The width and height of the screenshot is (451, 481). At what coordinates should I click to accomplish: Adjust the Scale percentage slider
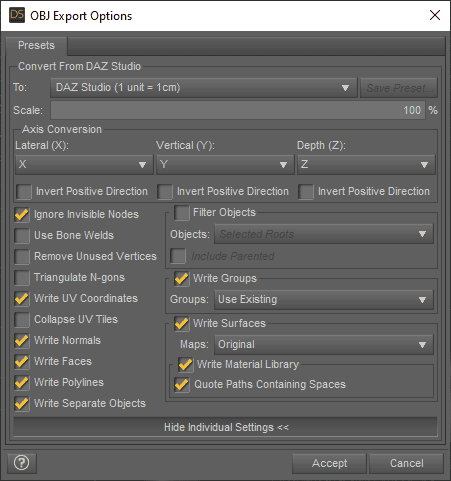coord(238,110)
